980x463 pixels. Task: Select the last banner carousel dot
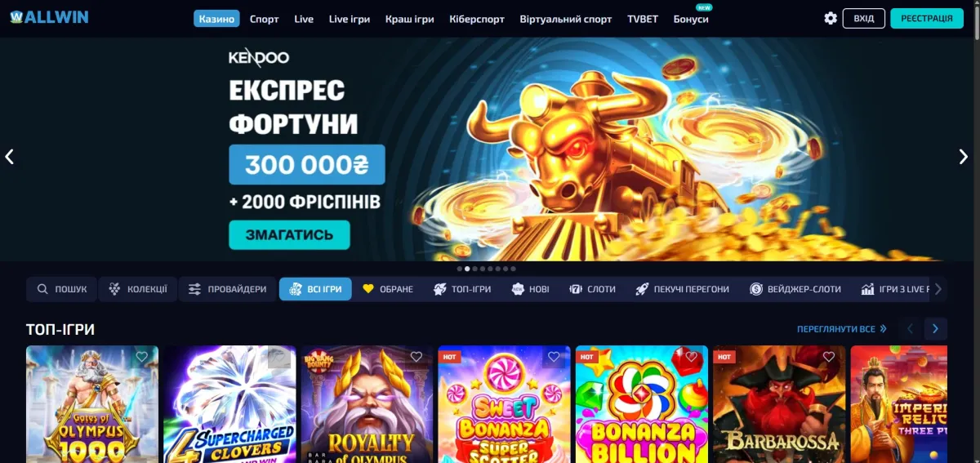(x=513, y=269)
